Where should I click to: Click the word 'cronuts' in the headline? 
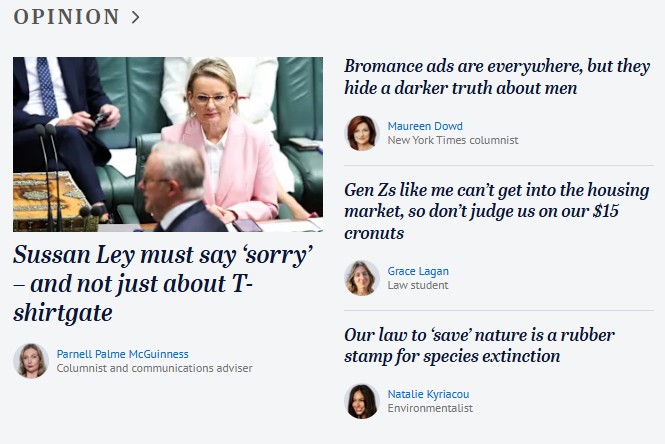[x=374, y=233]
